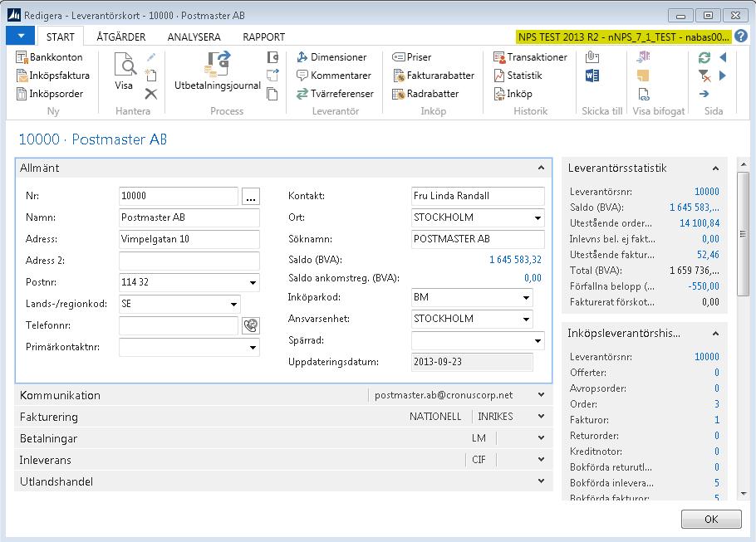Image resolution: width=756 pixels, height=542 pixels.
Task: Go to previous record (left triangle)
Action: [723, 57]
